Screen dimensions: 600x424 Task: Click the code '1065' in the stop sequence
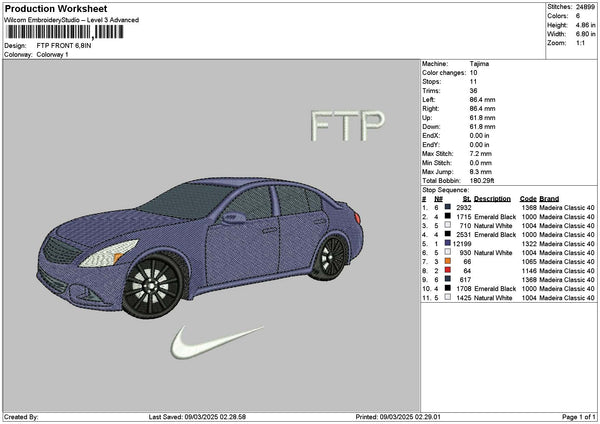coord(529,262)
